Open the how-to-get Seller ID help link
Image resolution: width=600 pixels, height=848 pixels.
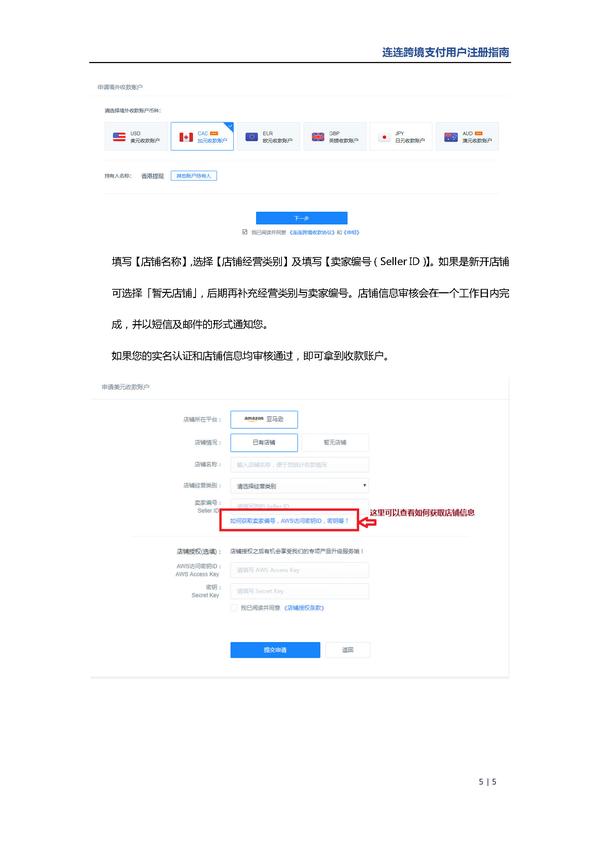289,521
